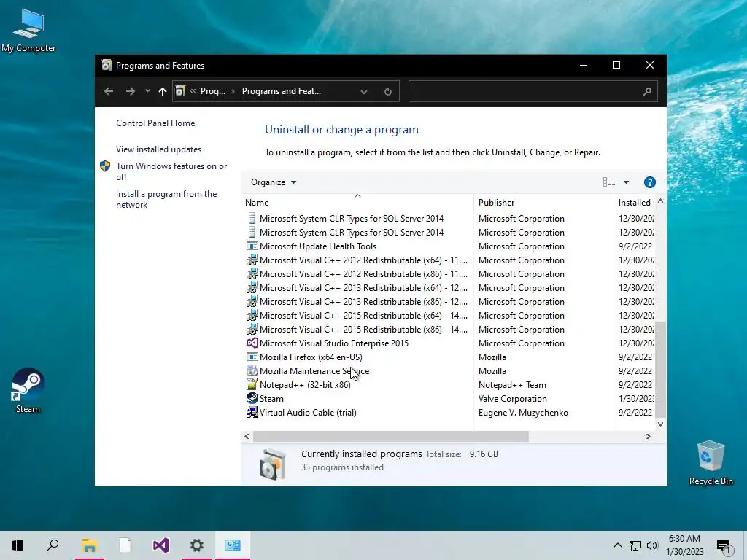Image resolution: width=747 pixels, height=560 pixels.
Task: Select the Virtual Audio Cable icon
Action: click(252, 412)
